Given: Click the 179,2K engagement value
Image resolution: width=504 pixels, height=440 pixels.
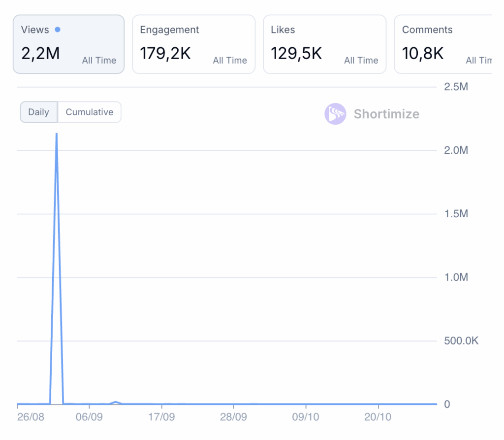Looking at the screenshot, I should [165, 53].
